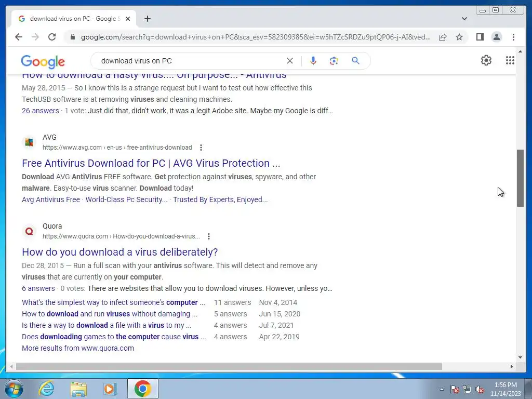This screenshot has width=532, height=399.
Task: Open 'download a file with a virus' link
Action: 107,325
